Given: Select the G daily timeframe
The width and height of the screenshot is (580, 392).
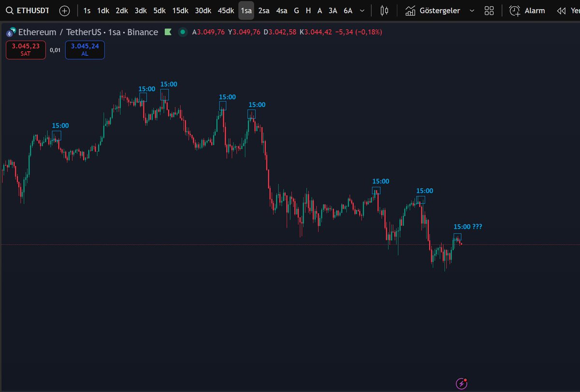Looking at the screenshot, I should click(296, 10).
